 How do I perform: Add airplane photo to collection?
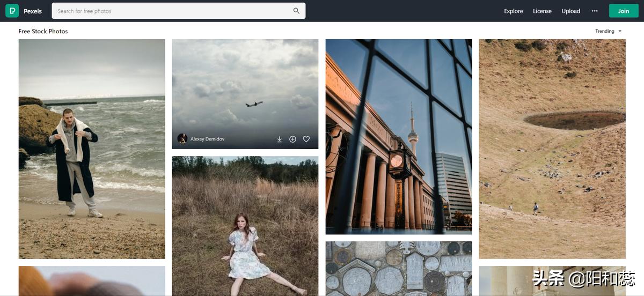pos(292,139)
